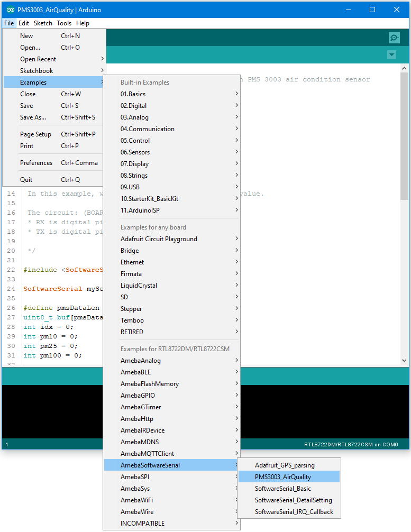Choose Quit from the File menu
The image size is (411, 532).
tap(53, 180)
